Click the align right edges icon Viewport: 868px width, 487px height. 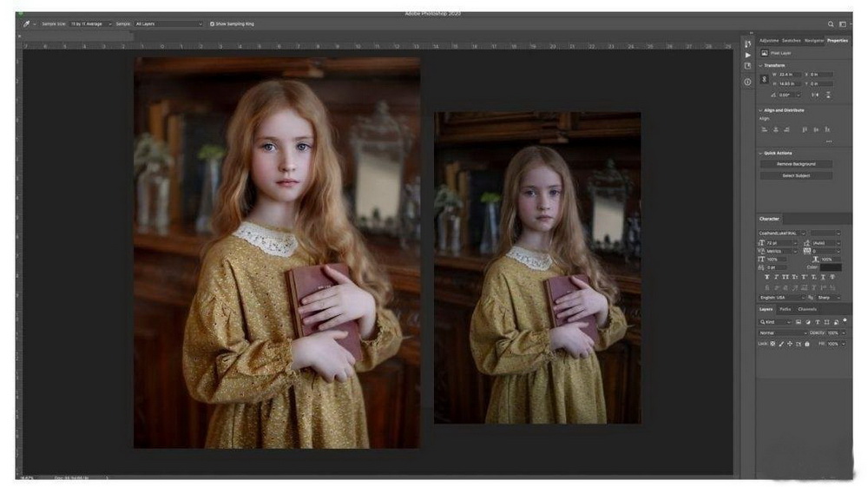786,129
